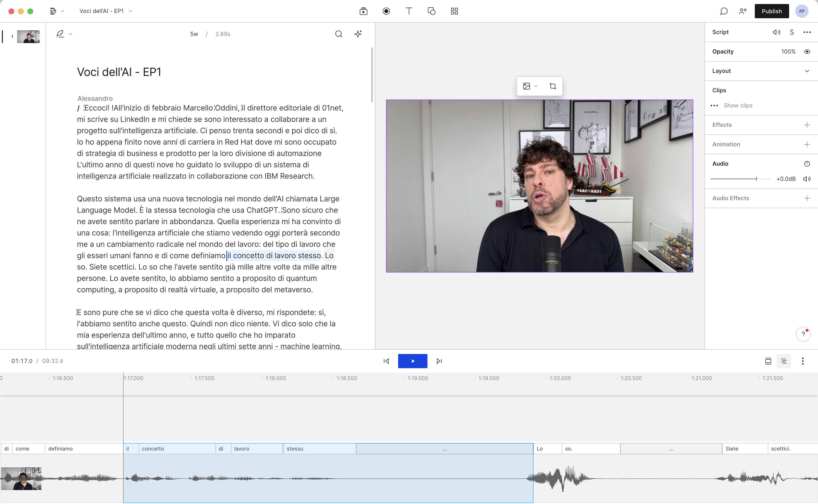Image resolution: width=818 pixels, height=504 pixels.
Task: Click the Show clips ellipsis icon
Action: 714,106
